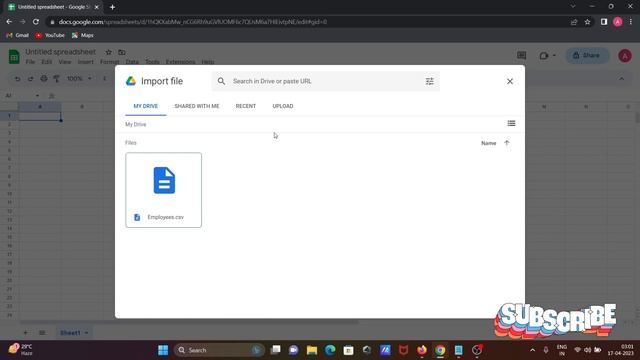Focus the Search in Drive field

coord(327,81)
